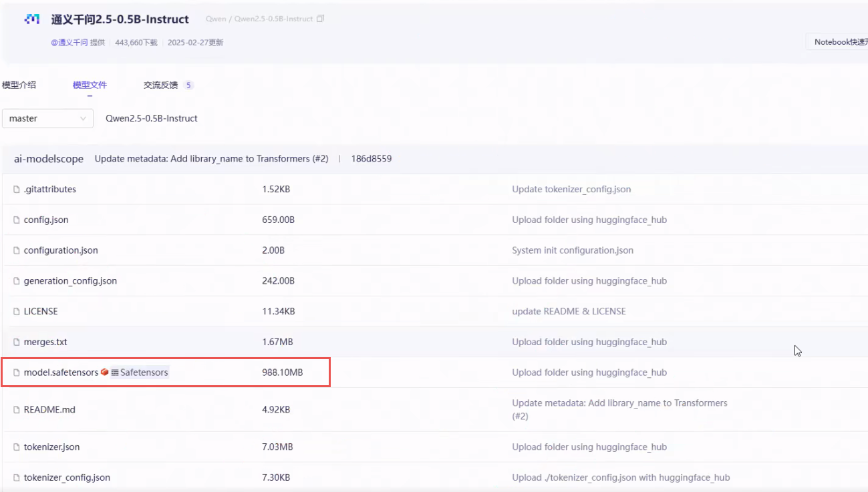This screenshot has width=868, height=492.
Task: Click the 2.00B size of configuration.json
Action: 273,251
